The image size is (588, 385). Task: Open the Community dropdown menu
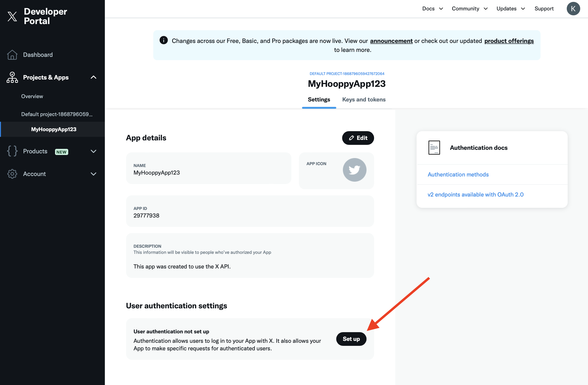pyautogui.click(x=469, y=9)
